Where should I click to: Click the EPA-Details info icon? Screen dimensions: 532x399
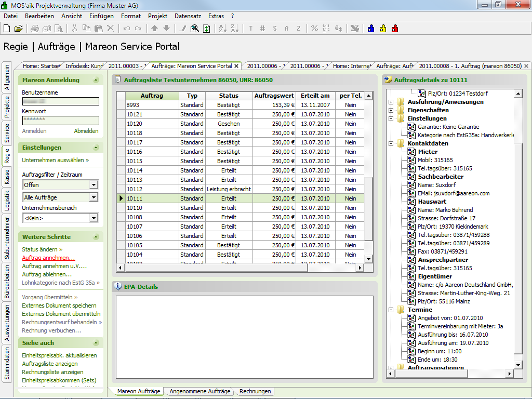[x=118, y=286]
